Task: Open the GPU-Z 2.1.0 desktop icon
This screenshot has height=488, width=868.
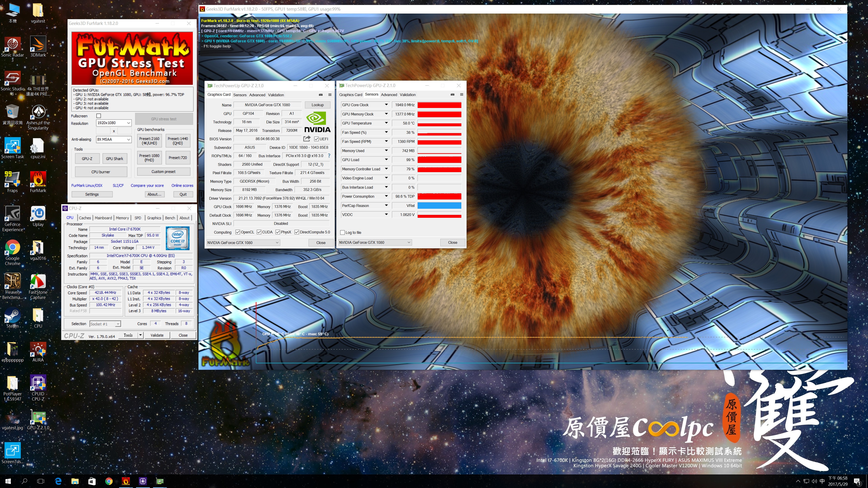Action: (38, 420)
